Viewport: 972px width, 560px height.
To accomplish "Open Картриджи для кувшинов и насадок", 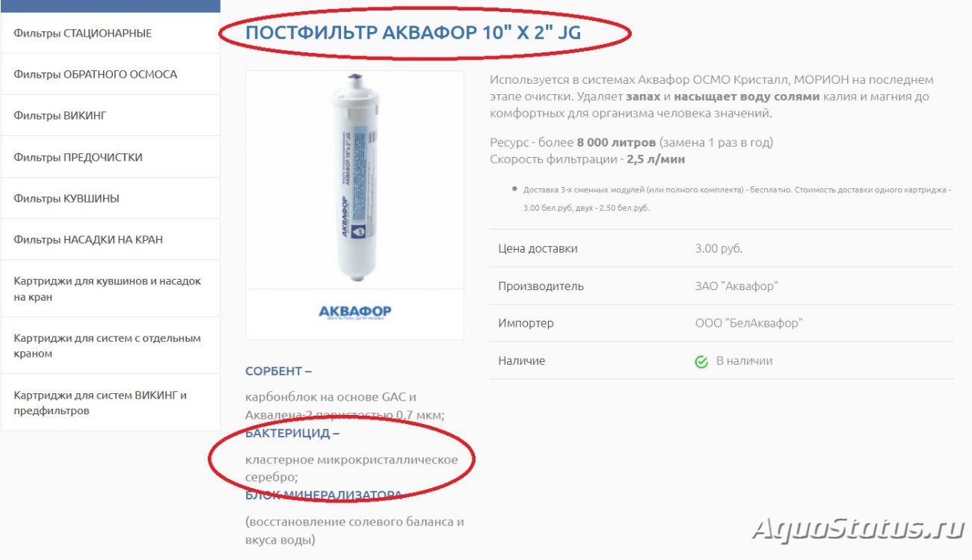I will pyautogui.click(x=111, y=289).
